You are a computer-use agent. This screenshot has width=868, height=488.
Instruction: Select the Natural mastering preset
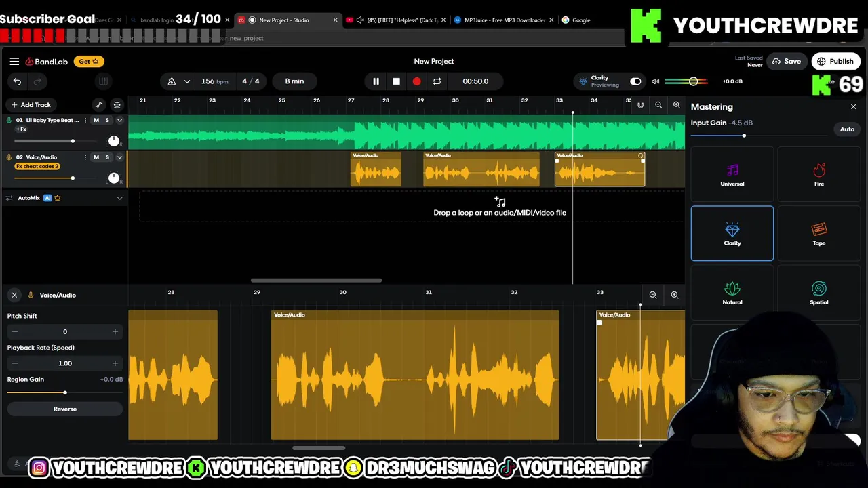pos(732,293)
